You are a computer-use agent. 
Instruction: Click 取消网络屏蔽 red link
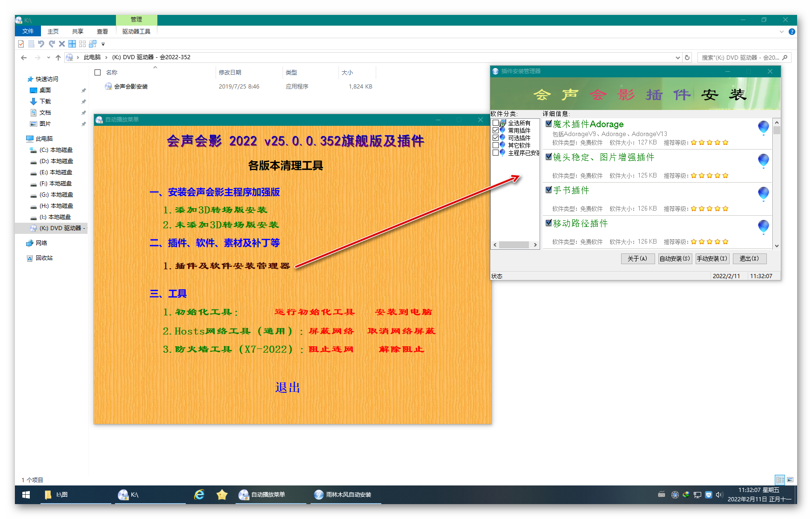[x=401, y=331]
